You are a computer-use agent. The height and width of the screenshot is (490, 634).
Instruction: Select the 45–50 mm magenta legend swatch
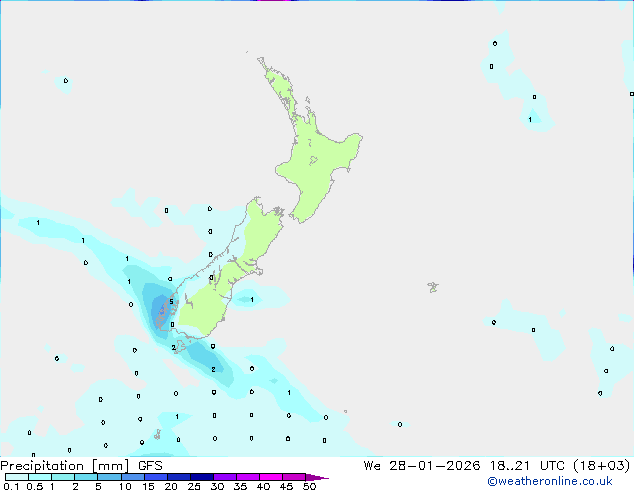pos(294,477)
